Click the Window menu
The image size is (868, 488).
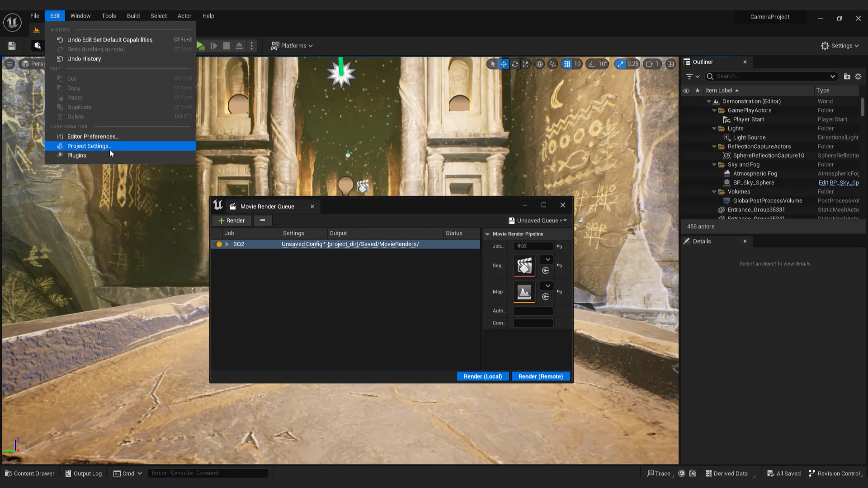pos(80,15)
